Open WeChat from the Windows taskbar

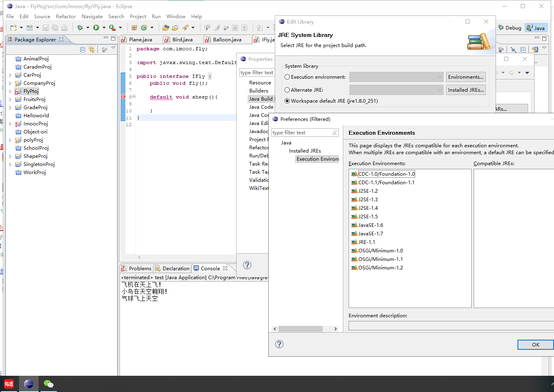click(48, 384)
